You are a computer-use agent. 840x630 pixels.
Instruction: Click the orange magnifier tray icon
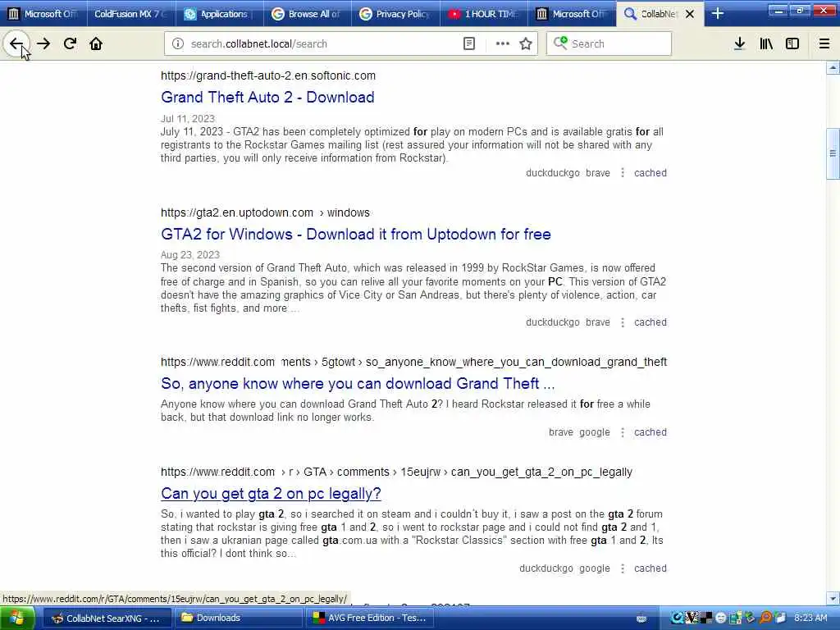pos(766,619)
